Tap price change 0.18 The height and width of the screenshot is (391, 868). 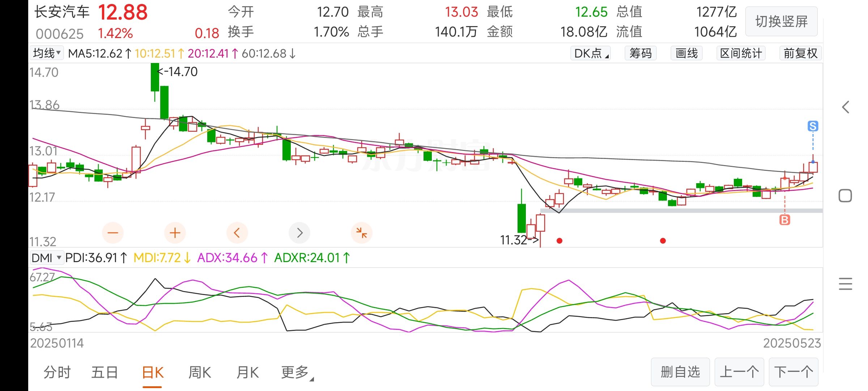pos(207,34)
